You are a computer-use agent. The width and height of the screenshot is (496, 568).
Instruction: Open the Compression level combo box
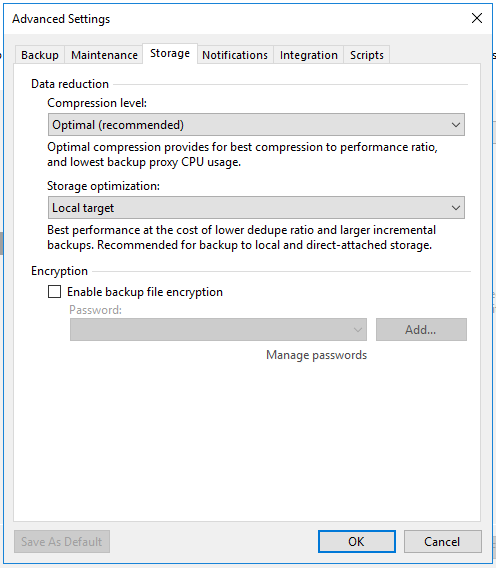[256, 125]
